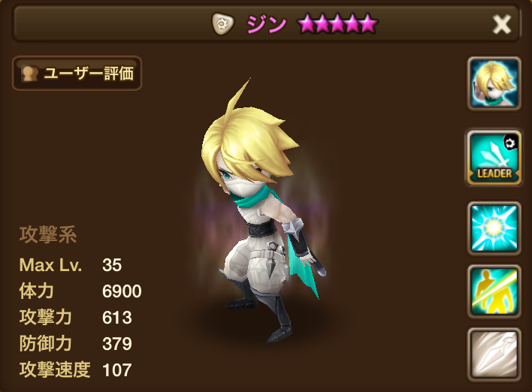532x392 pixels.
Task: Tap the five pink stars rating
Action: pyautogui.click(x=337, y=24)
